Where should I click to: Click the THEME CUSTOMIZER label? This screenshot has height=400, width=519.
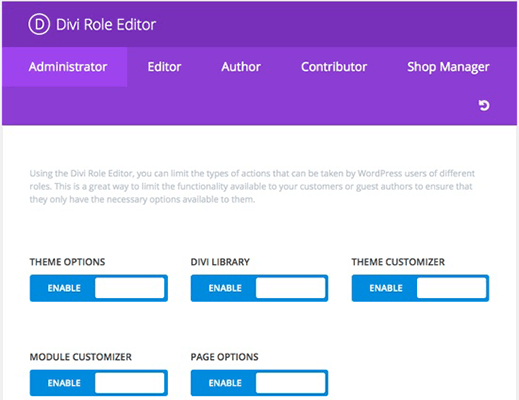[x=398, y=262]
